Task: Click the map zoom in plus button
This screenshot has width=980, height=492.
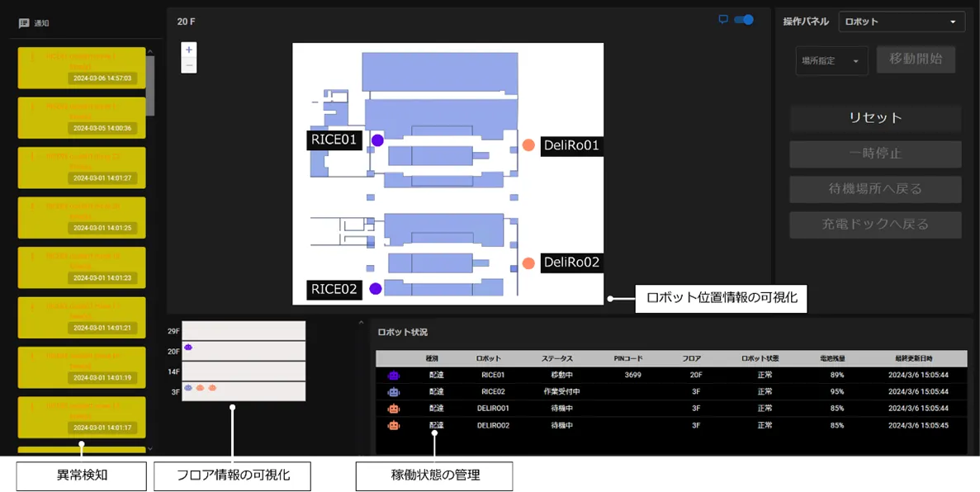Action: pyautogui.click(x=189, y=50)
